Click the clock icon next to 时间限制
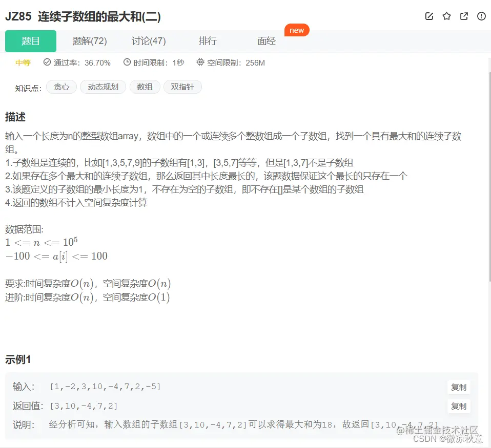 126,62
